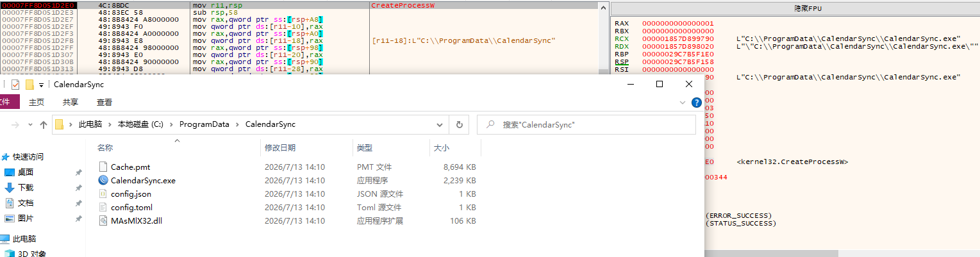Expand the chevron after ProgramData in the path
Image resolution: width=980 pixels, height=257 pixels.
(x=237, y=125)
